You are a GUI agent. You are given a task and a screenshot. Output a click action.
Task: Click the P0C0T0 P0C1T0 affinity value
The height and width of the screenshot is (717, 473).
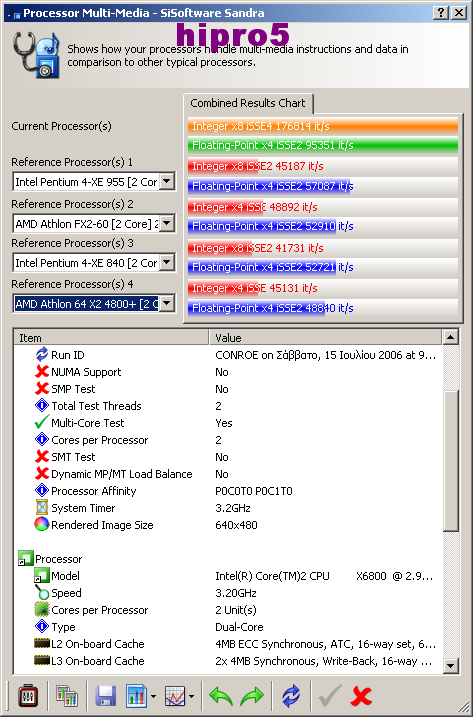(253, 491)
